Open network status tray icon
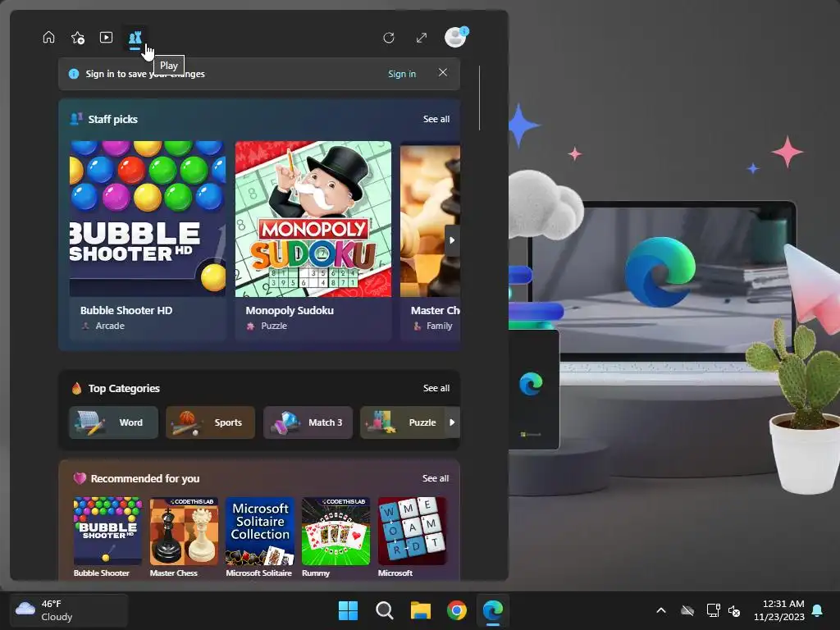This screenshot has width=840, height=630. point(713,610)
